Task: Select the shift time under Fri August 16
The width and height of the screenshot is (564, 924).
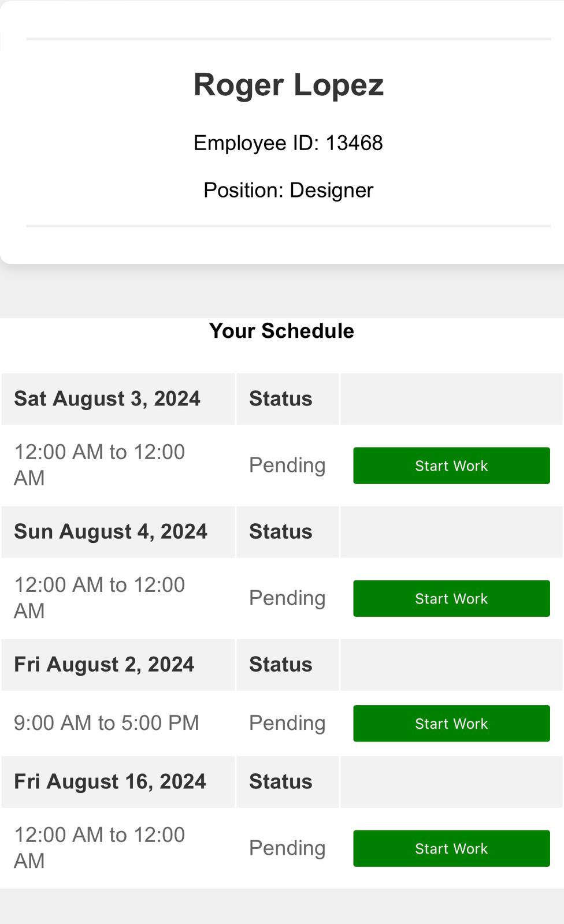Action: (99, 848)
